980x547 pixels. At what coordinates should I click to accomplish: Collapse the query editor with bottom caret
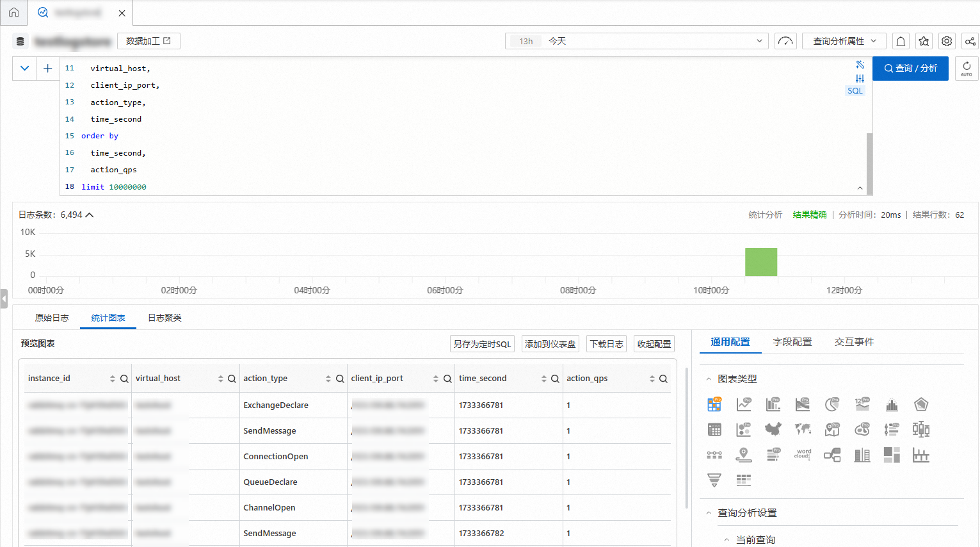coord(860,188)
